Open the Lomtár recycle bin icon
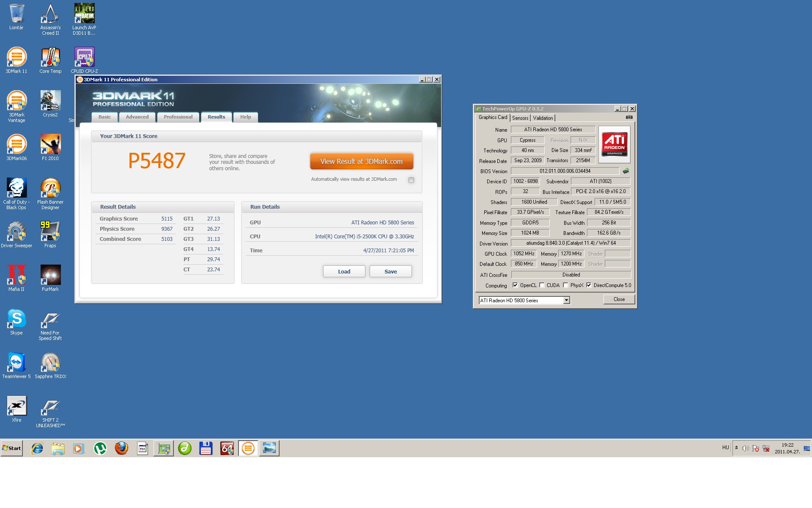This screenshot has height=508, width=812. tap(16, 17)
